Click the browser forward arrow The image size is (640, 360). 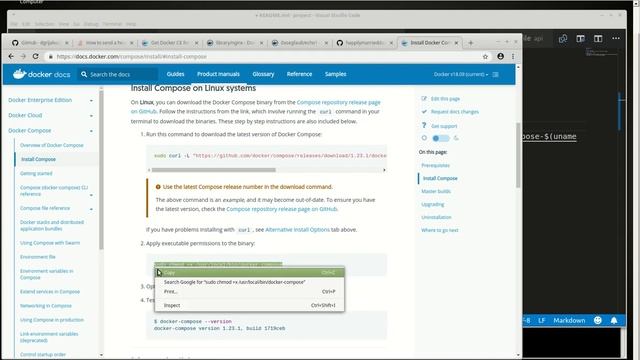click(x=23, y=56)
